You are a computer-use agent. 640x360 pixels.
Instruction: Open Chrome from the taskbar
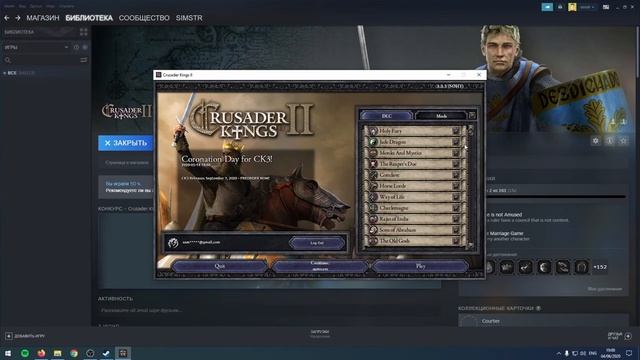click(74, 353)
